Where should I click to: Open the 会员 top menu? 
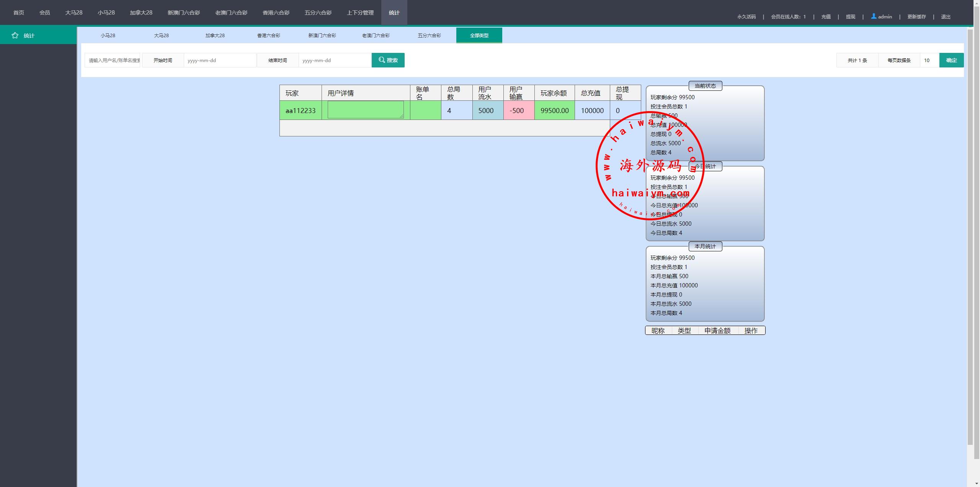point(44,13)
